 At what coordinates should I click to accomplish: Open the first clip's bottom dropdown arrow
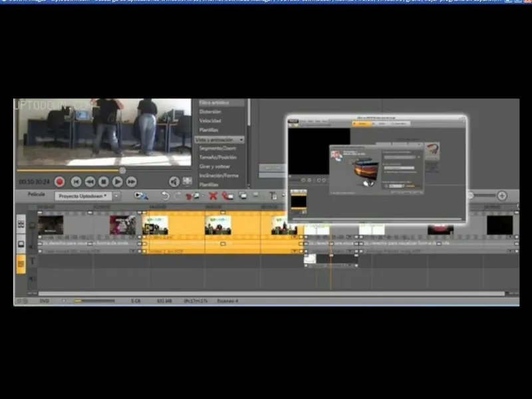pos(133,251)
